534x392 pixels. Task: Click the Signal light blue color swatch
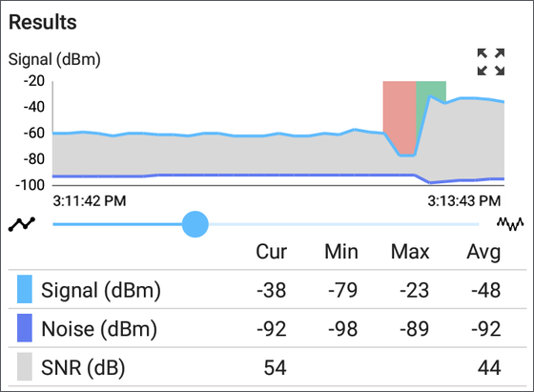pos(25,289)
